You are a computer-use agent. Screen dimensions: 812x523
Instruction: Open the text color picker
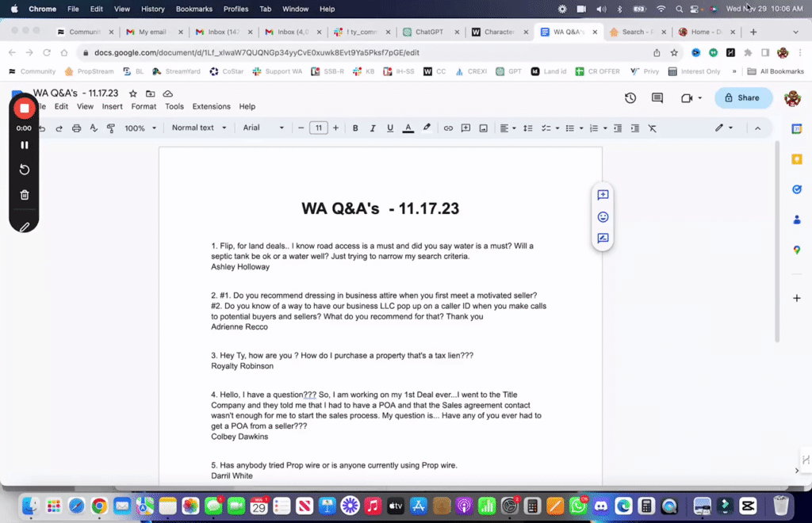407,128
